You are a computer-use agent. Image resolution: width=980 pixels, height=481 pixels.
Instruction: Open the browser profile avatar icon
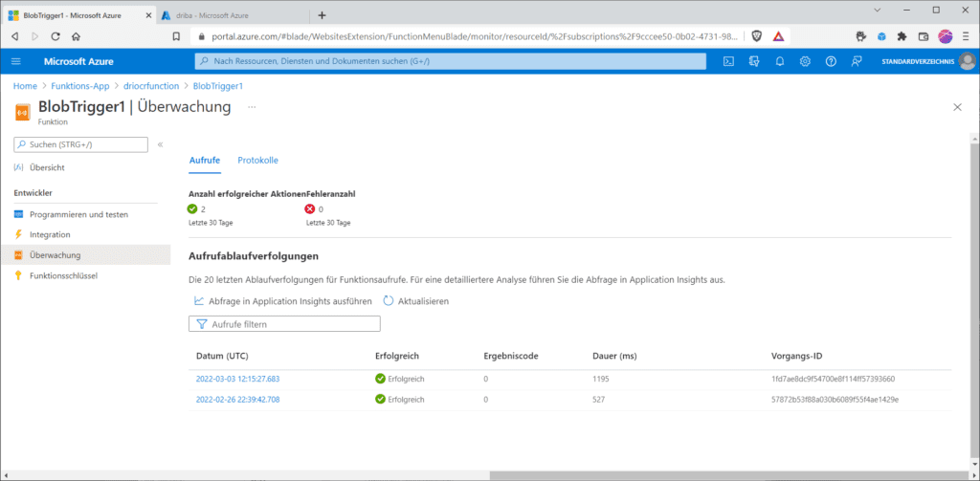pos(945,36)
